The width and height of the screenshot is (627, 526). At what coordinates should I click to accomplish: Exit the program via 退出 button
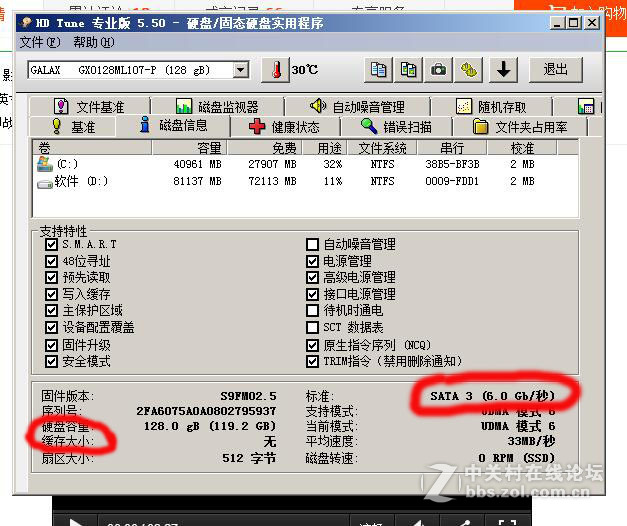[x=555, y=70]
